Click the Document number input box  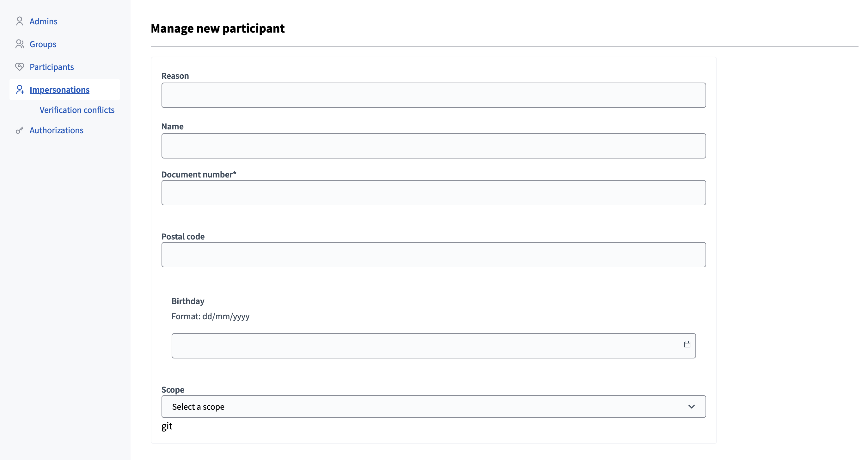click(434, 193)
